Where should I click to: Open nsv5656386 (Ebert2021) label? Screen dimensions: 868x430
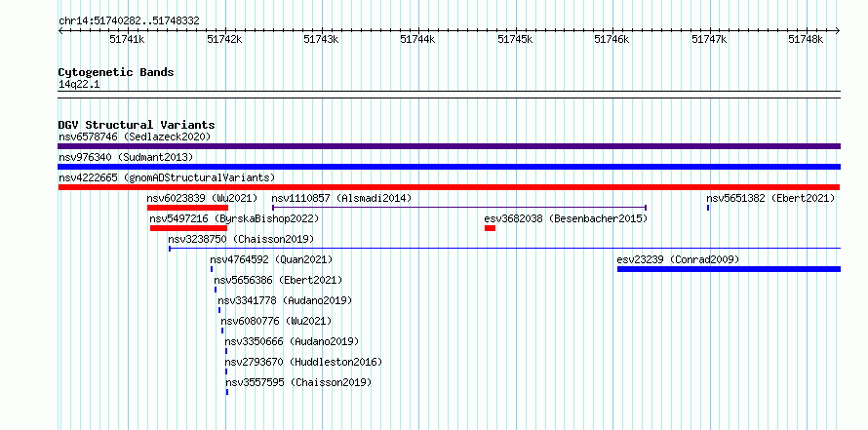(x=278, y=280)
